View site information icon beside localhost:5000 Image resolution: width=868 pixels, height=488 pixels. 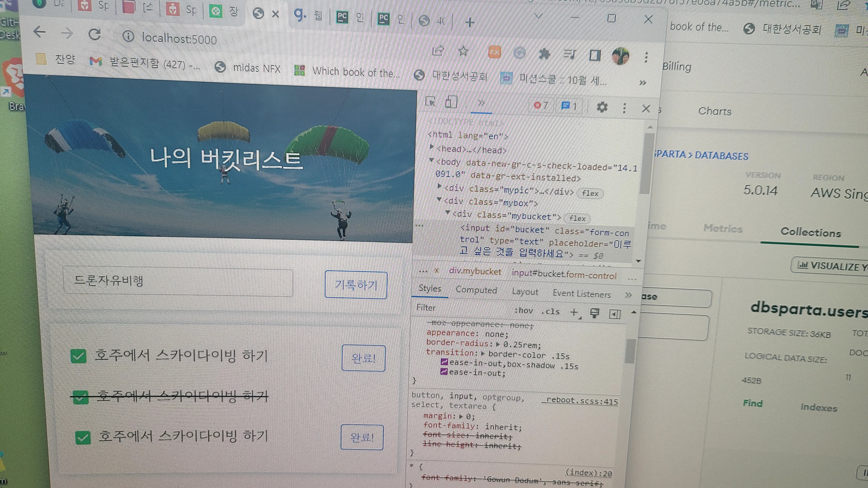click(128, 36)
